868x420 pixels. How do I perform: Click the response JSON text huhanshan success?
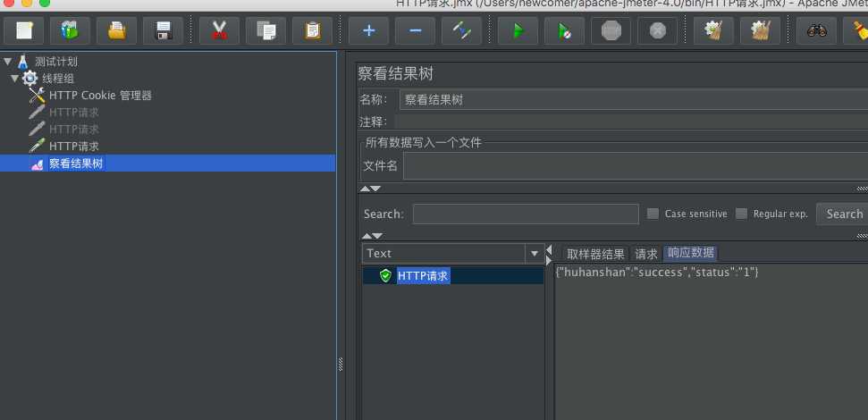pos(656,273)
